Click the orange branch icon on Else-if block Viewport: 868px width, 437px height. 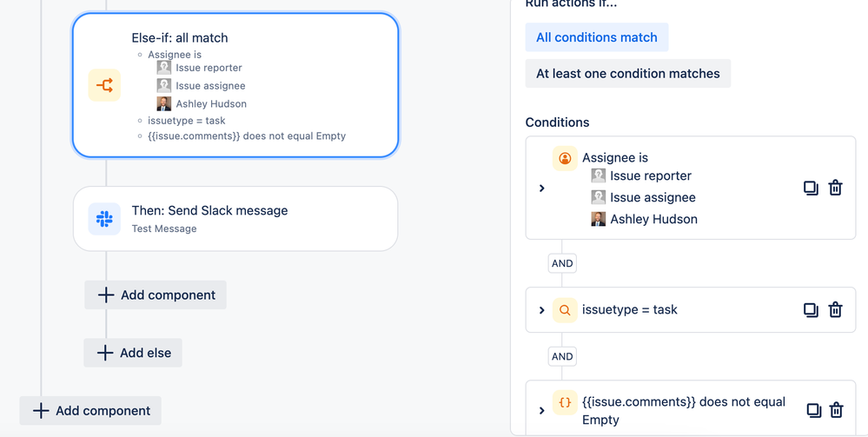[x=104, y=85]
